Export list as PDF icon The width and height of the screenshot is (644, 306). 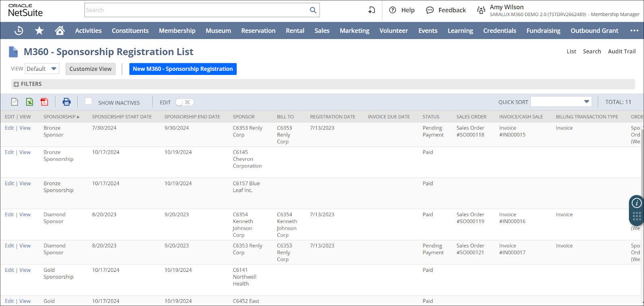tap(44, 102)
